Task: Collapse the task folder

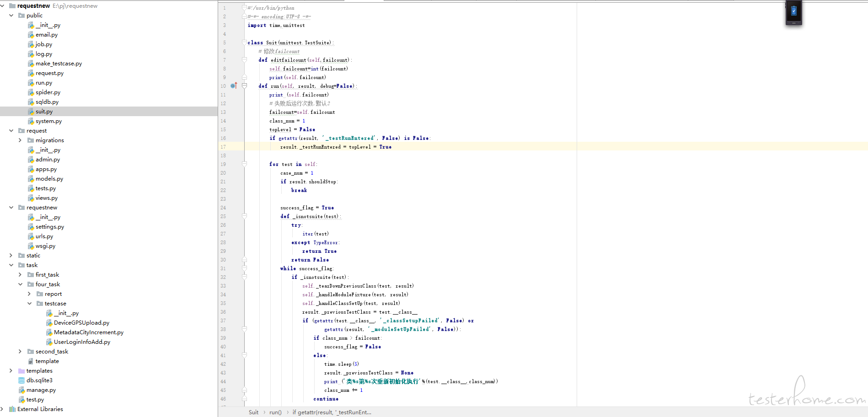Action: pos(11,265)
